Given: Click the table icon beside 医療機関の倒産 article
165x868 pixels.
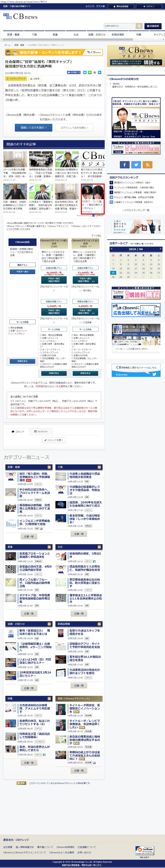Looking at the screenshot, I should click(x=94, y=561).
